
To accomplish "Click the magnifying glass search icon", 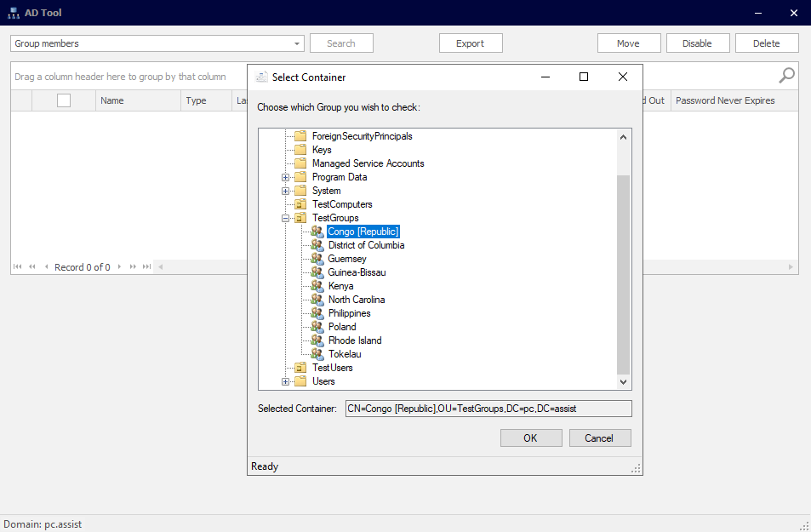I will 787,76.
